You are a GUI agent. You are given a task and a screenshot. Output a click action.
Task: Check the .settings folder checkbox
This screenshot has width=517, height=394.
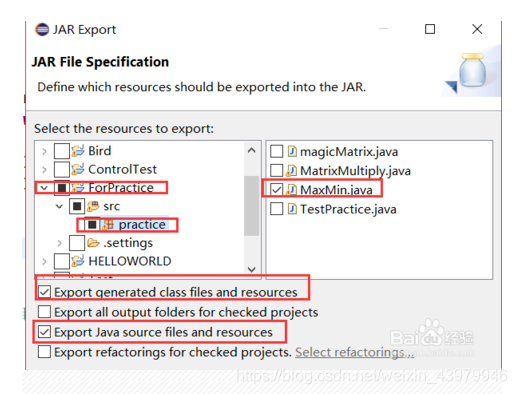pyautogui.click(x=77, y=243)
